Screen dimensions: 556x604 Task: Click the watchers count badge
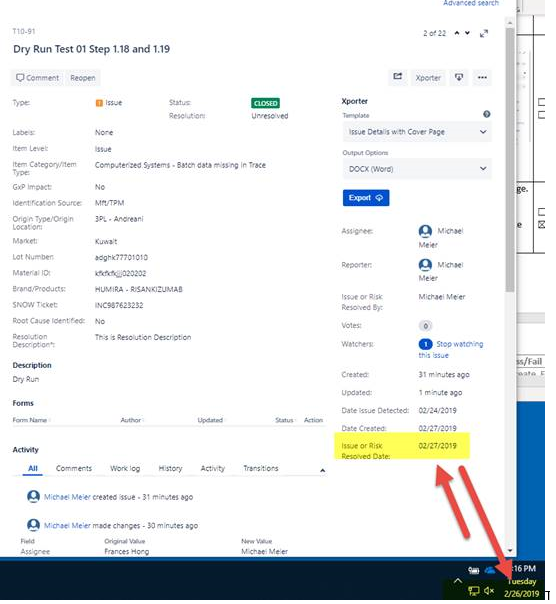point(425,344)
